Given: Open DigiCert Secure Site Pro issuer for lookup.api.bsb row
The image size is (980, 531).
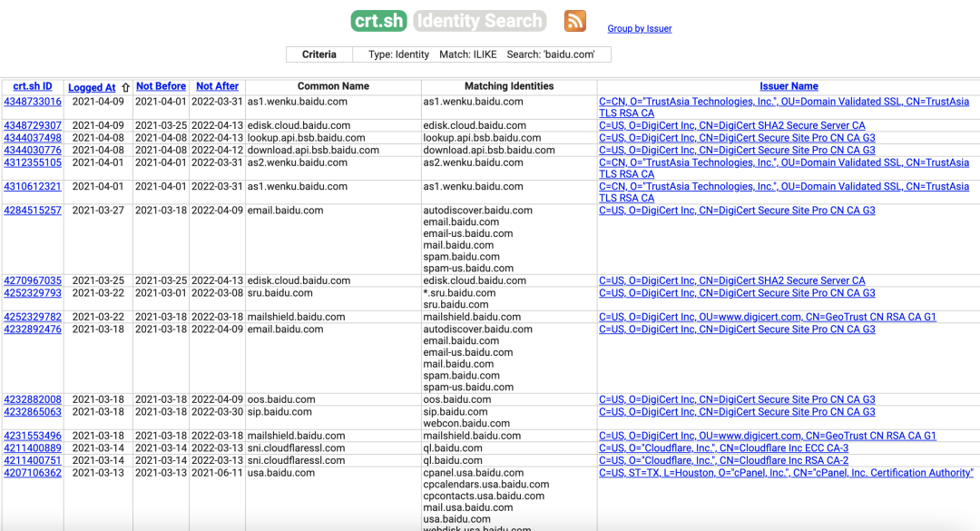Looking at the screenshot, I should [737, 138].
